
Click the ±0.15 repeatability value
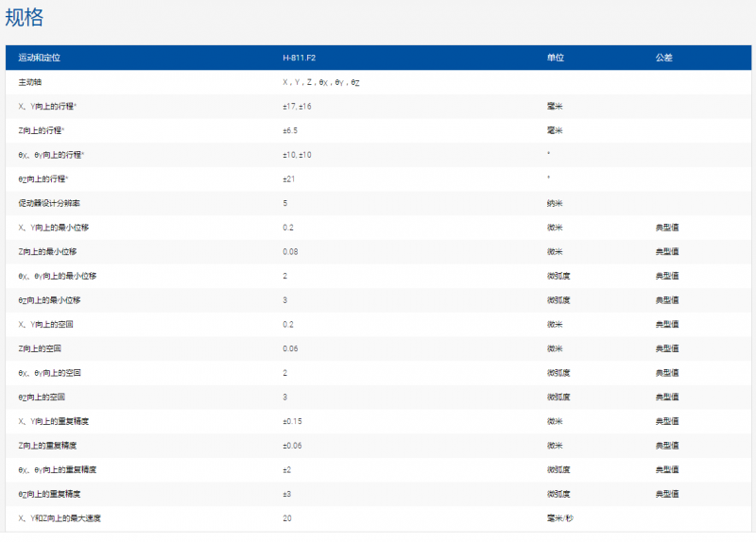coord(291,421)
